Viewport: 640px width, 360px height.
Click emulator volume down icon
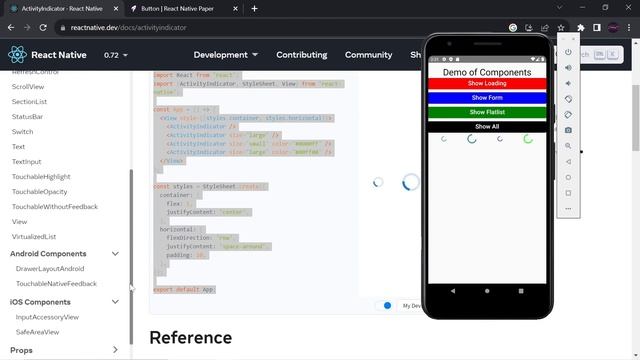click(568, 83)
